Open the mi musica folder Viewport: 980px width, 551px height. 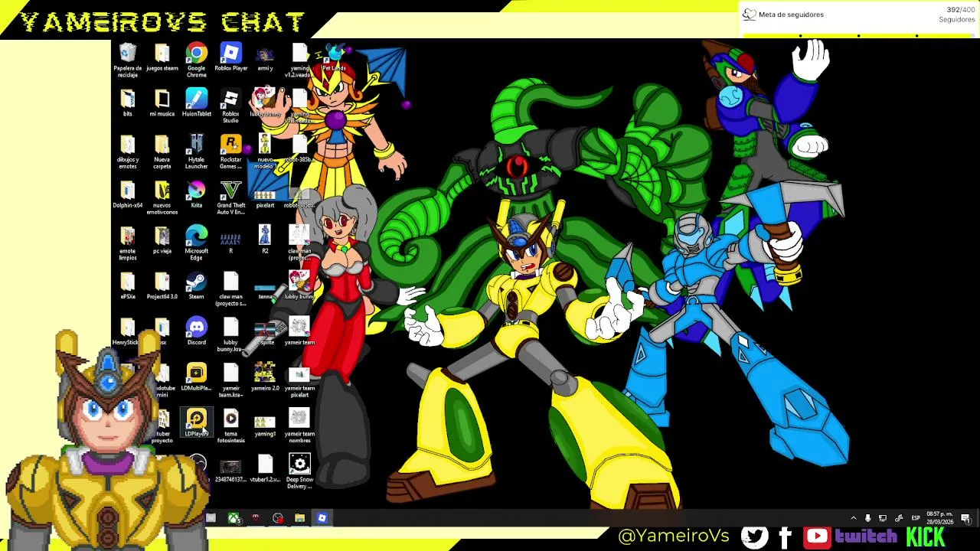[x=162, y=103]
